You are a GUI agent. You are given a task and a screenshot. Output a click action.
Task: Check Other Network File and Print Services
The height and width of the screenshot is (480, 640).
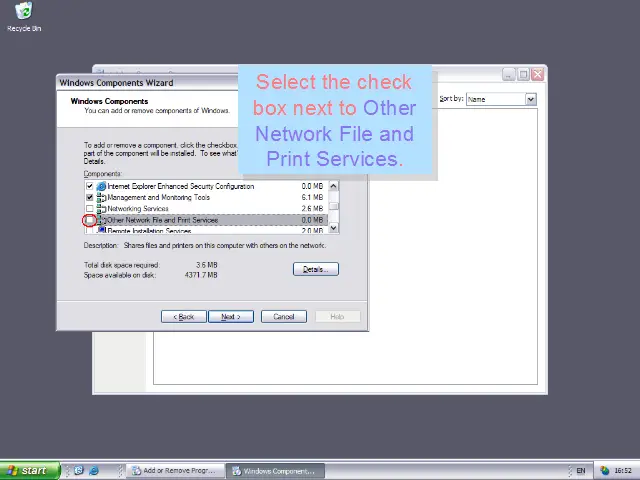89,220
